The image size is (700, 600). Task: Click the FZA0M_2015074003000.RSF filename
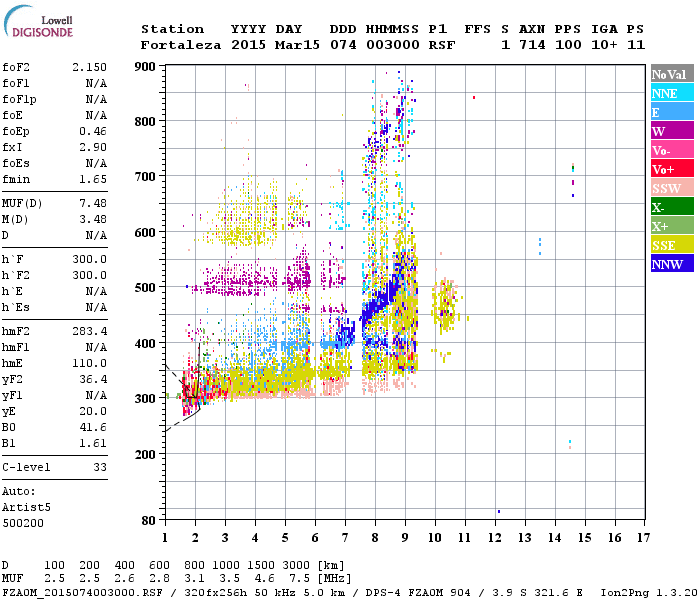tap(82, 593)
